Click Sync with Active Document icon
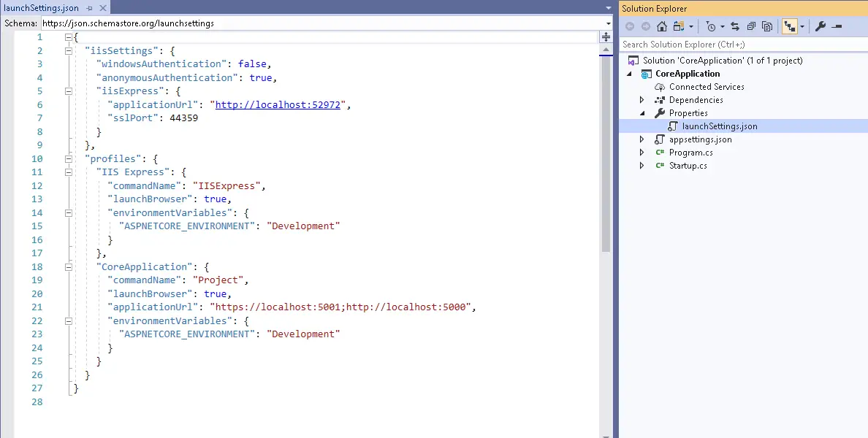 [x=735, y=26]
